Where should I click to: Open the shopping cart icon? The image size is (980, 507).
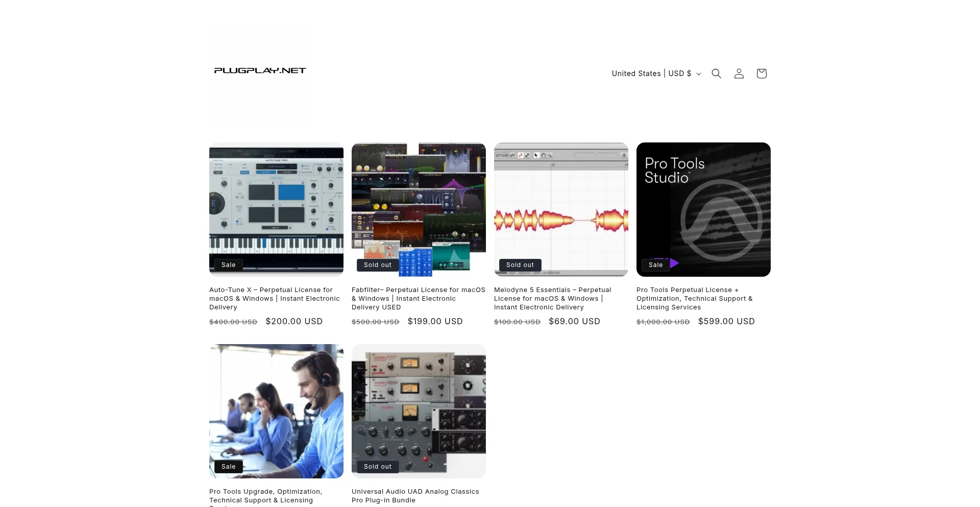[x=762, y=74]
